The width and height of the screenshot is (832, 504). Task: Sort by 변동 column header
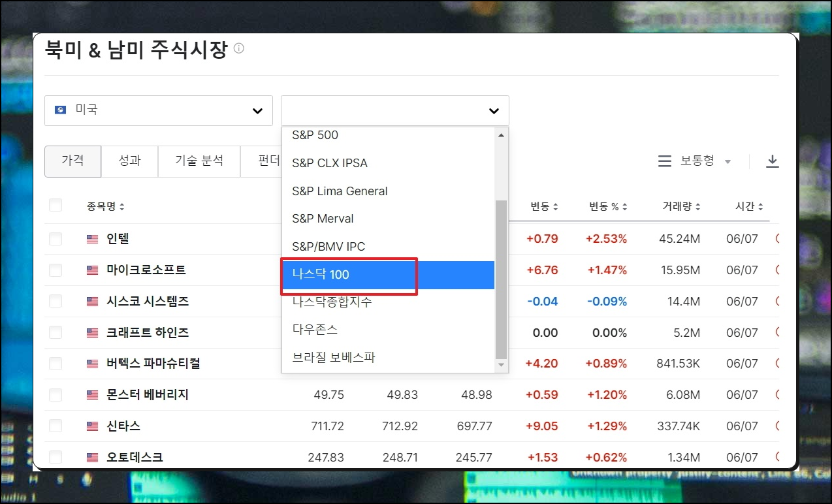pos(544,207)
